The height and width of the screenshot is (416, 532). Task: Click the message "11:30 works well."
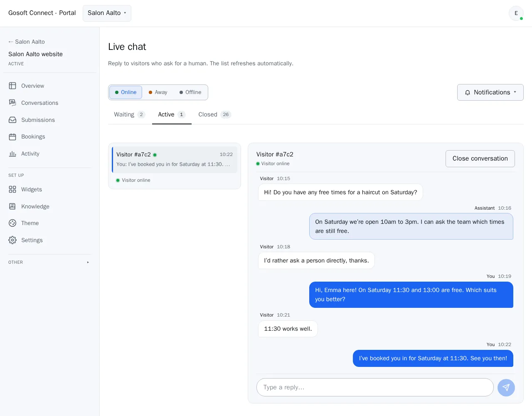click(288, 329)
